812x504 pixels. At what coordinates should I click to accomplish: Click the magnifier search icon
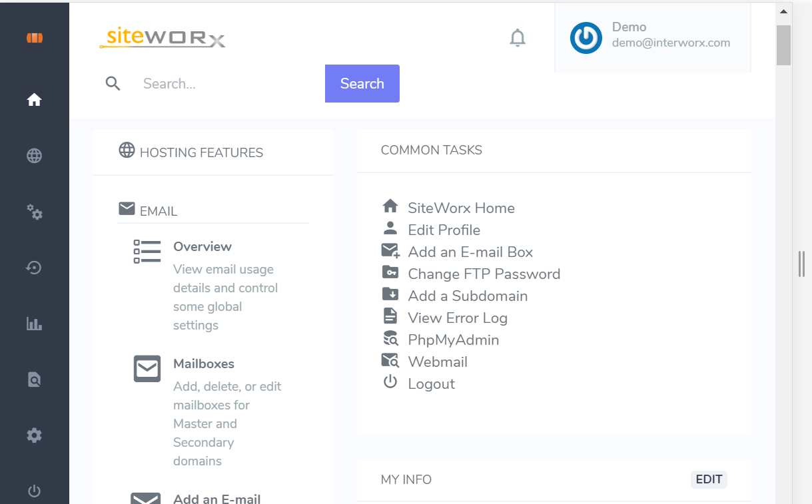coord(113,83)
